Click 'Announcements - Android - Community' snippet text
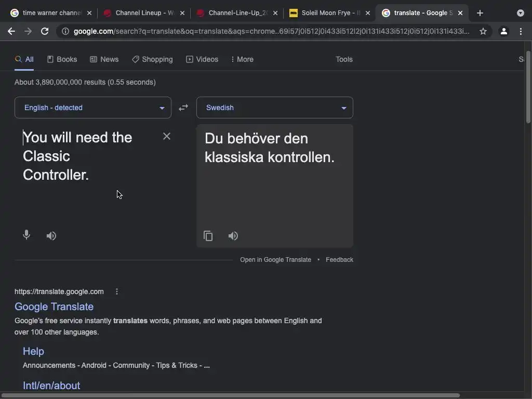This screenshot has height=399, width=532. coord(116,365)
